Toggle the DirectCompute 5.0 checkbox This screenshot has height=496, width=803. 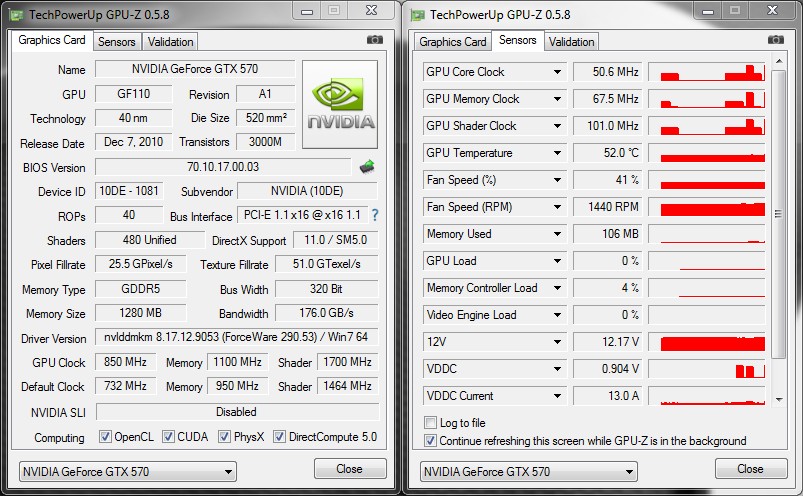279,437
